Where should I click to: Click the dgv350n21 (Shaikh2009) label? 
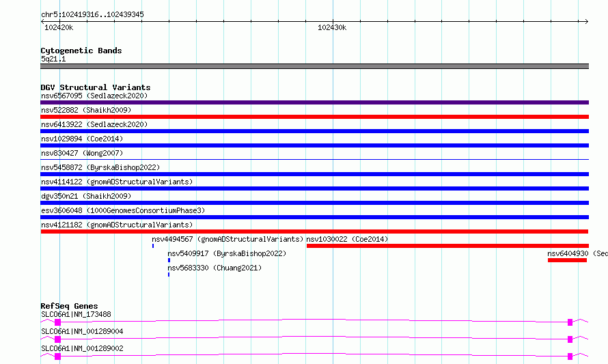point(86,196)
